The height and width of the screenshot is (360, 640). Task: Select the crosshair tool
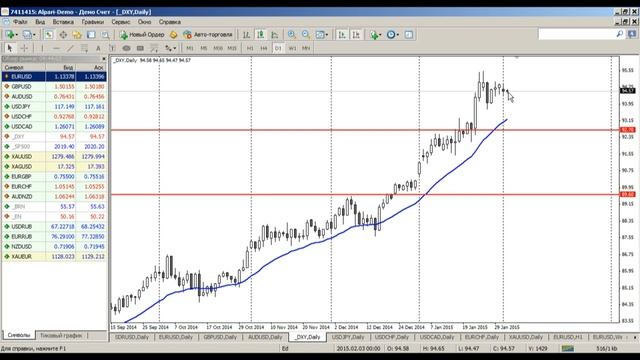(x=24, y=48)
